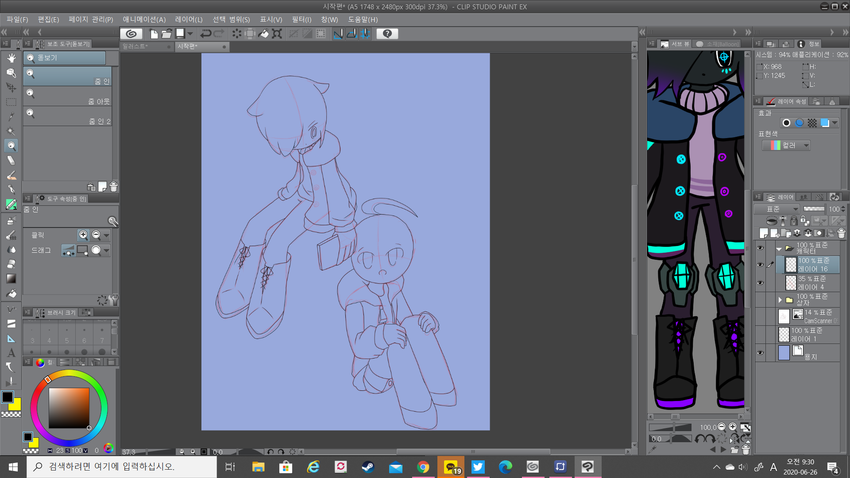Viewport: 850px width, 478px height.
Task: Click the Undo arrow in command bar
Action: click(205, 34)
